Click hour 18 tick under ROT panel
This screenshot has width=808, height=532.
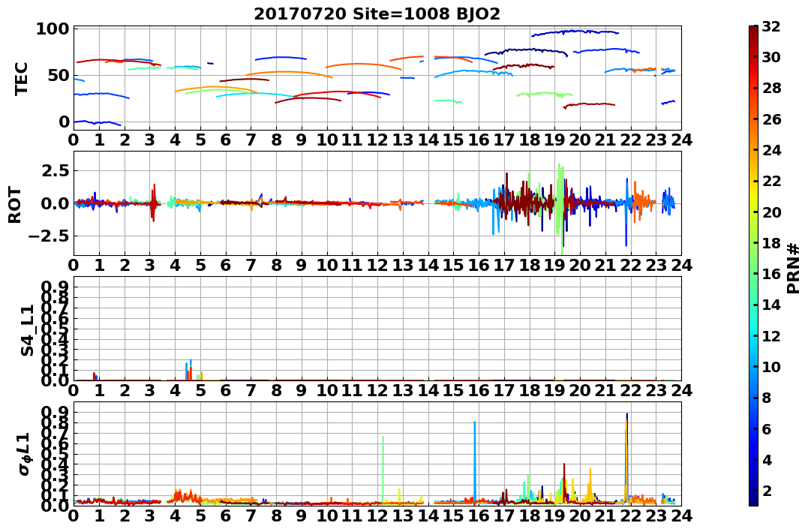point(529,265)
